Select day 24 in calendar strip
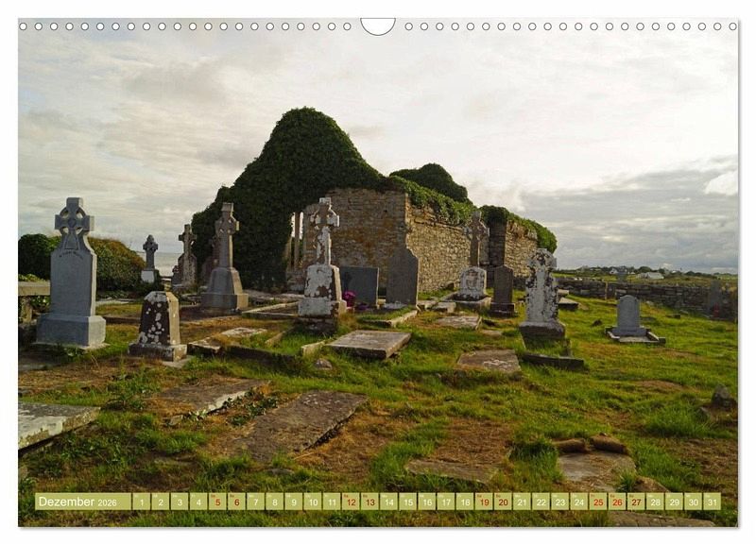 pos(579,502)
